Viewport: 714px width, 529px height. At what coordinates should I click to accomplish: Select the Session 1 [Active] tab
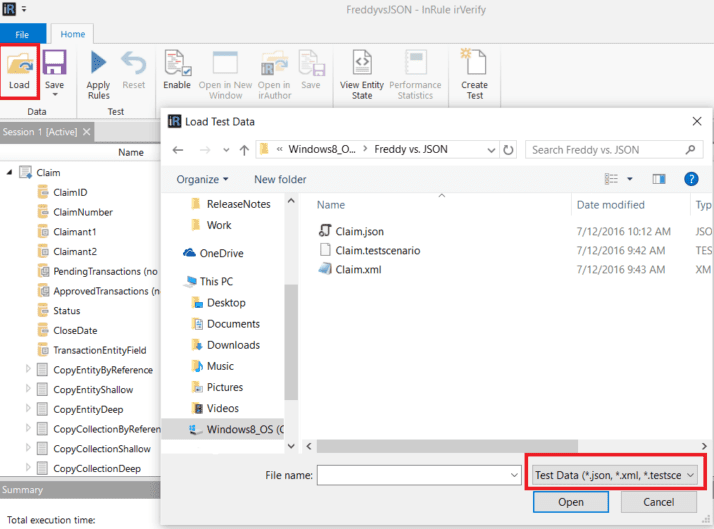[x=40, y=132]
